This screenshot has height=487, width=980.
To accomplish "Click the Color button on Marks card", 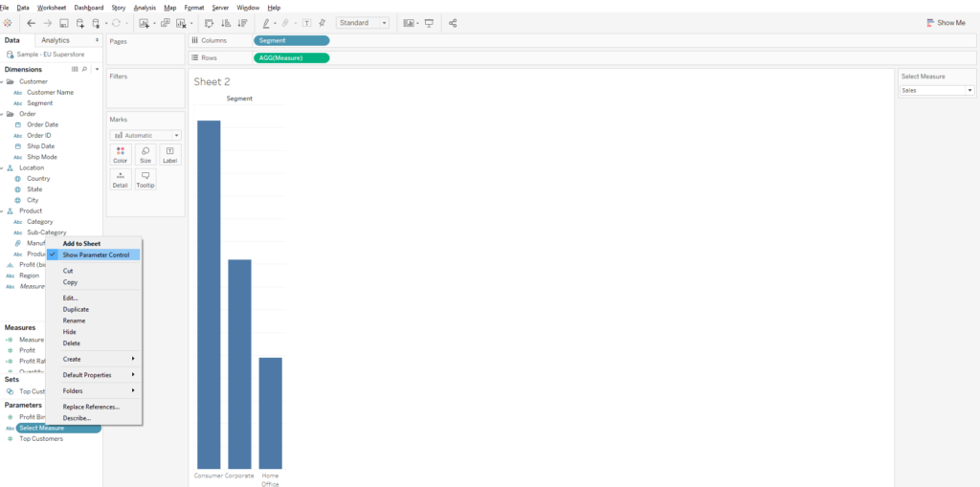I will (x=120, y=154).
